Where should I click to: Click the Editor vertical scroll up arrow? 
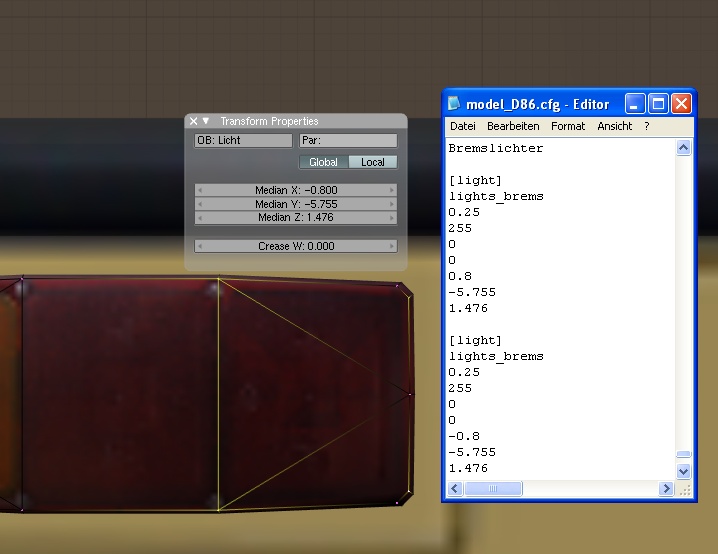coord(683,148)
